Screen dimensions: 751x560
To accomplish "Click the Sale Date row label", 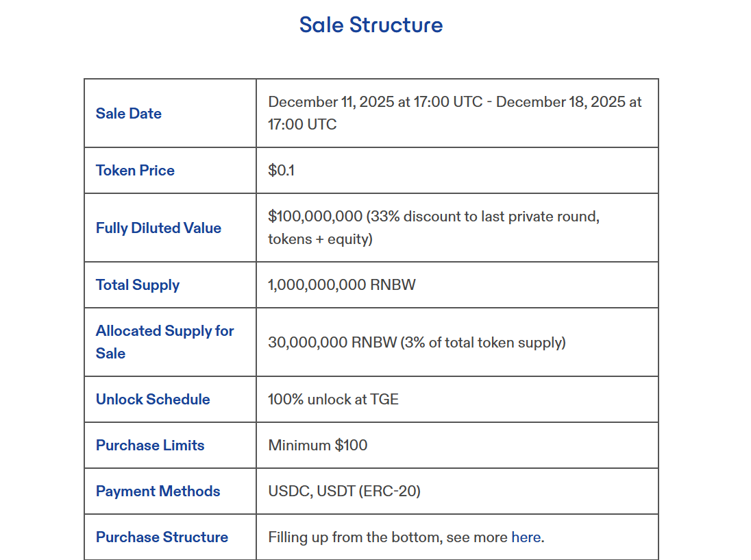I will point(129,114).
